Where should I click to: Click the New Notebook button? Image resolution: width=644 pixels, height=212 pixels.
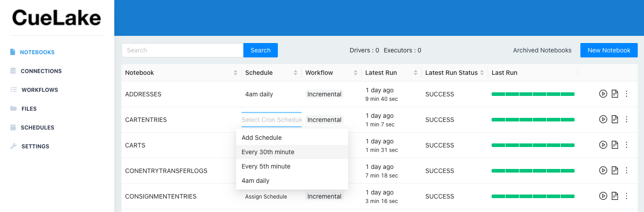pos(609,50)
